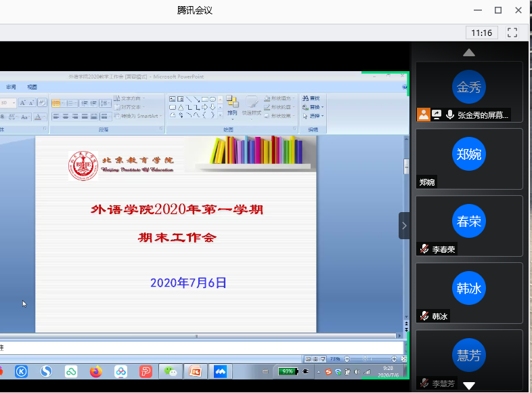The image size is (532, 393).
Task: Open the columns dropdown in paragraph group
Action: click(106, 117)
